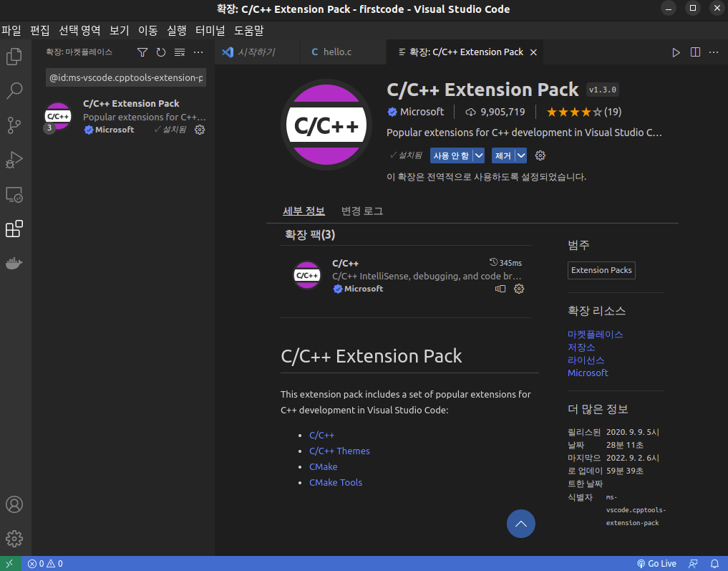Screen dimensions: 728x571
Task: Expand the 제거 dropdown arrow
Action: pos(521,155)
